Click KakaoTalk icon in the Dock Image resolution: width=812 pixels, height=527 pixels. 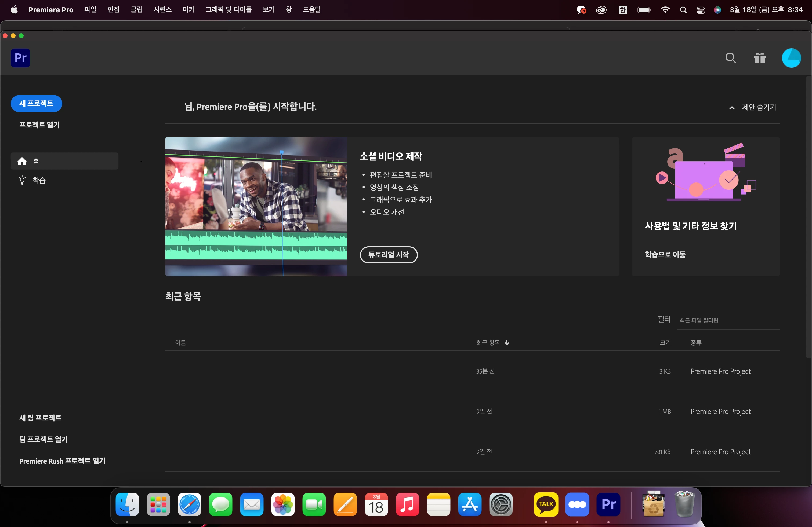click(546, 504)
